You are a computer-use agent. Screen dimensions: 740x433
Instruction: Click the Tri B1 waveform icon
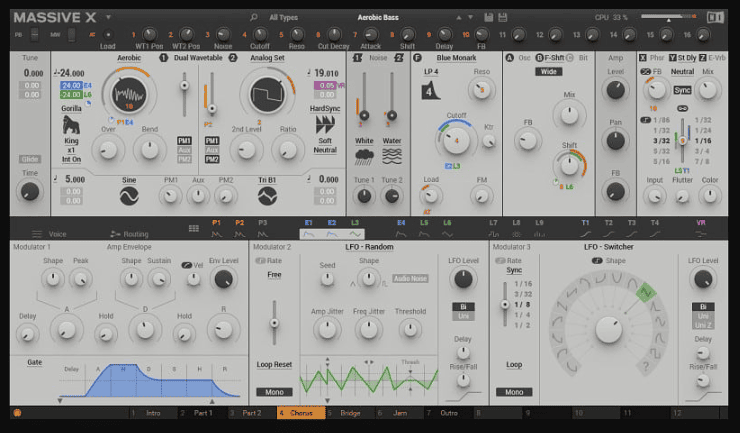[x=267, y=196]
